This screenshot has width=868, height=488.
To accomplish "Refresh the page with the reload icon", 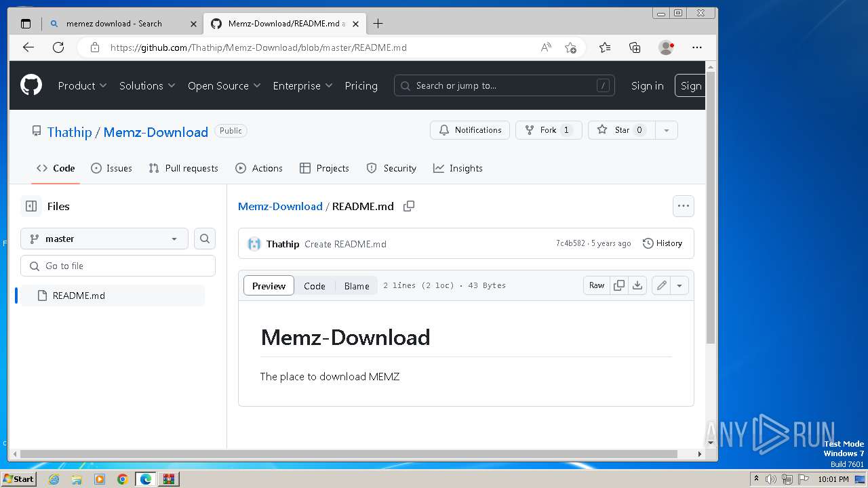I will pos(58,47).
